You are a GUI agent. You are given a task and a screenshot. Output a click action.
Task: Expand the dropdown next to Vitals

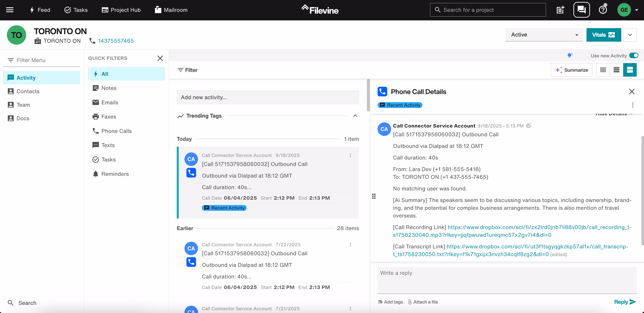[630, 35]
